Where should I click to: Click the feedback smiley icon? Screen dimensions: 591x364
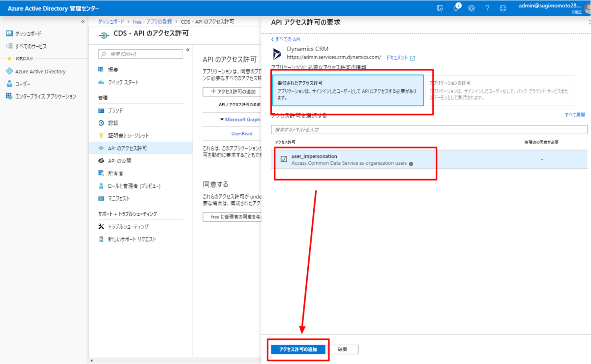click(503, 8)
